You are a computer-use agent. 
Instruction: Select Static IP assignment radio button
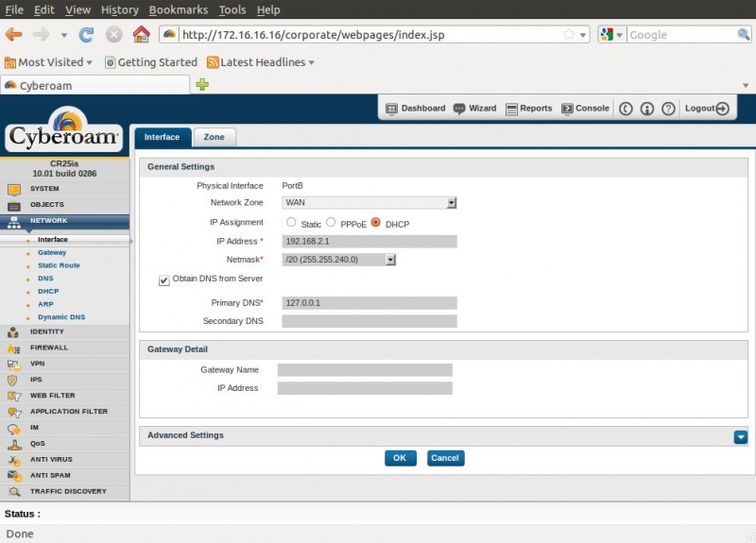coord(291,223)
